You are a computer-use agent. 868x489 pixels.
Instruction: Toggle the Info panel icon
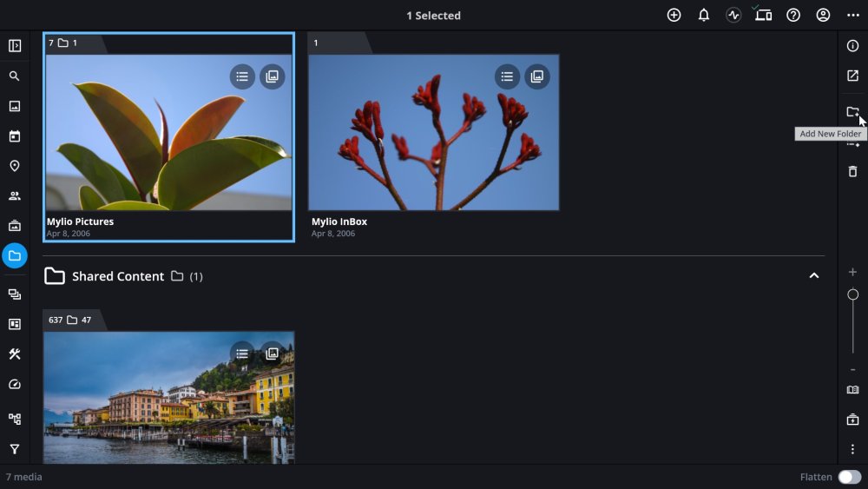pos(852,45)
